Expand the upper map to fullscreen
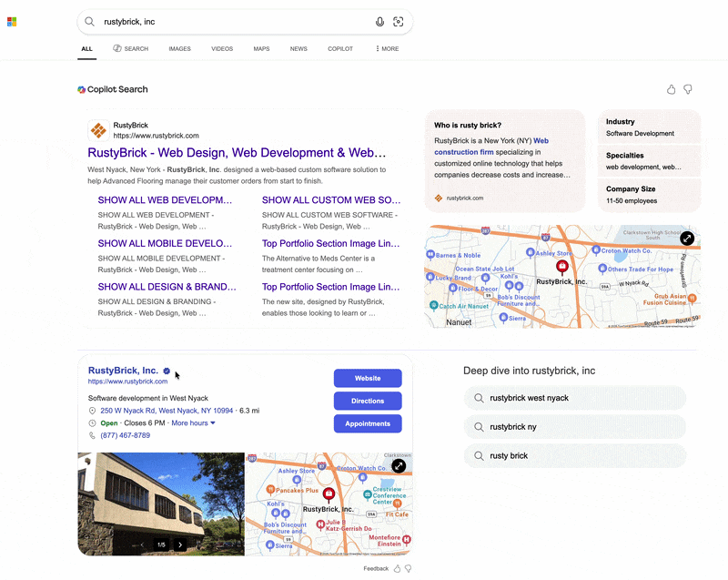 coord(687,239)
